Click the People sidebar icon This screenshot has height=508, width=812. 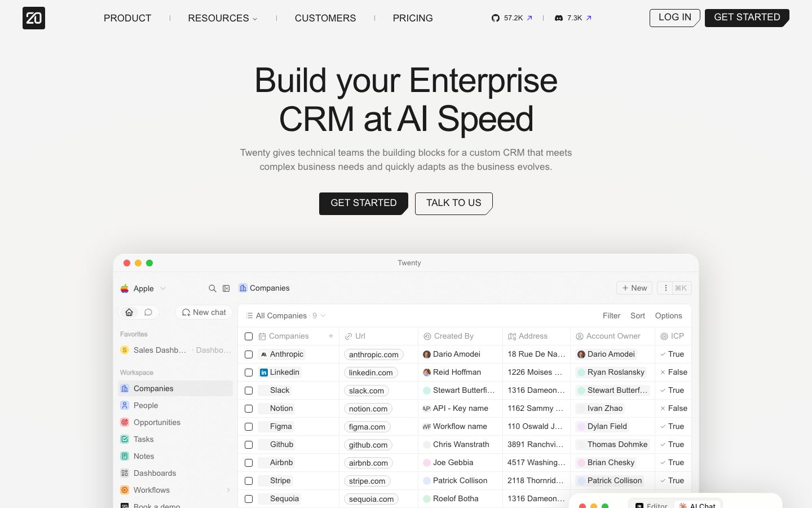[x=125, y=405]
